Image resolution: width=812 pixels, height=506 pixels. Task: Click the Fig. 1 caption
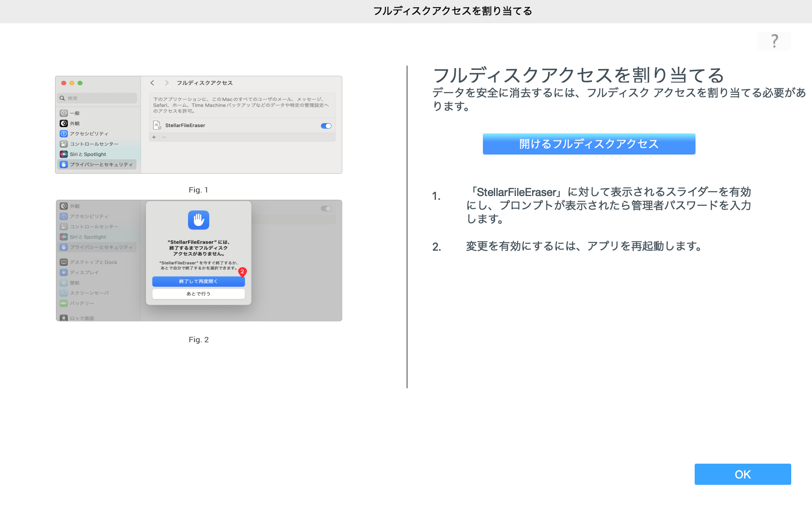[x=198, y=190]
